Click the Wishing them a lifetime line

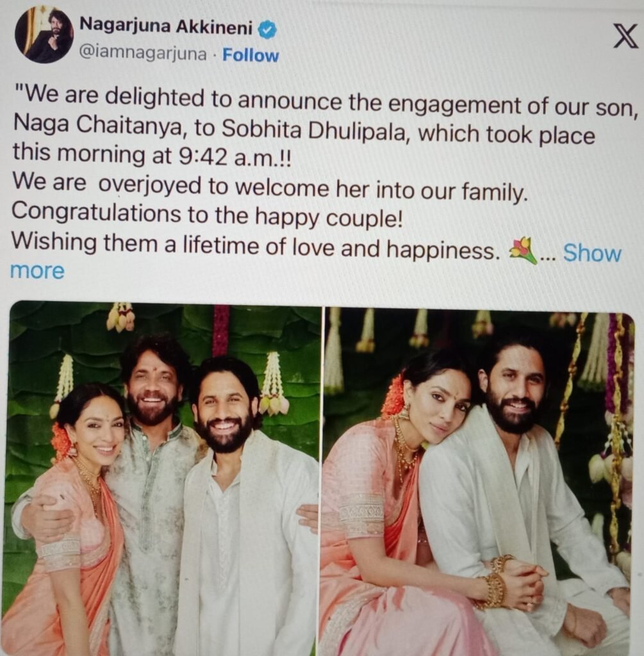coord(255,245)
